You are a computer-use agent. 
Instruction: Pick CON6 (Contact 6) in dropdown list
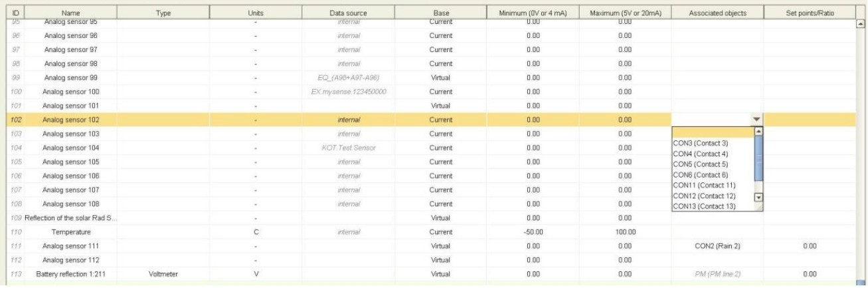701,174
